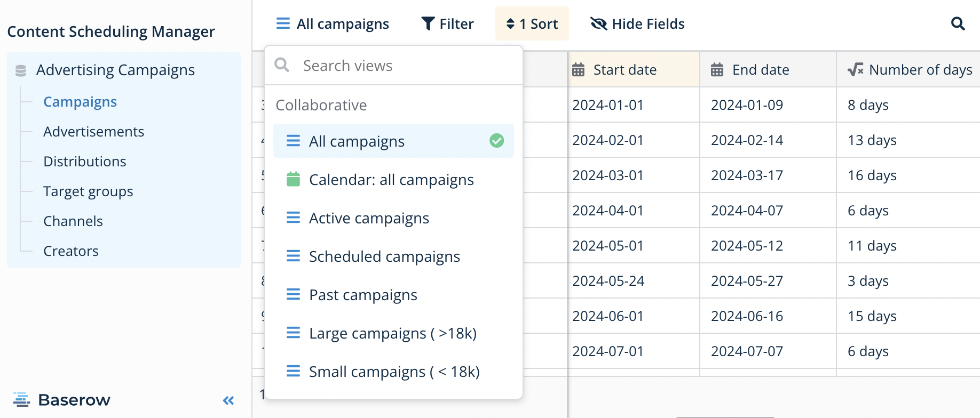Open the Advertisements table
Screen dimensions: 980x418
coord(93,132)
